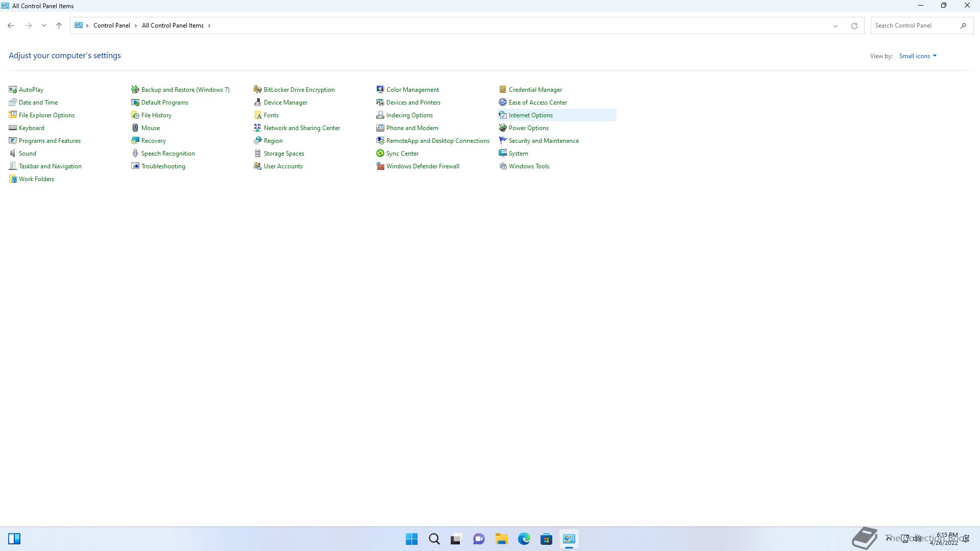Click the BitLocker Drive Encryption icon
Image resolution: width=980 pixels, height=551 pixels.
pyautogui.click(x=258, y=90)
